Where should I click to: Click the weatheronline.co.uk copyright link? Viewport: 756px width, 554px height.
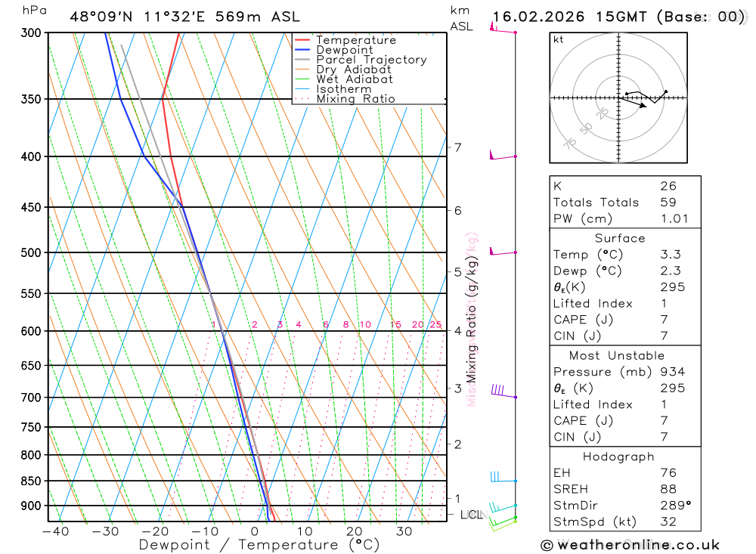pos(631,546)
